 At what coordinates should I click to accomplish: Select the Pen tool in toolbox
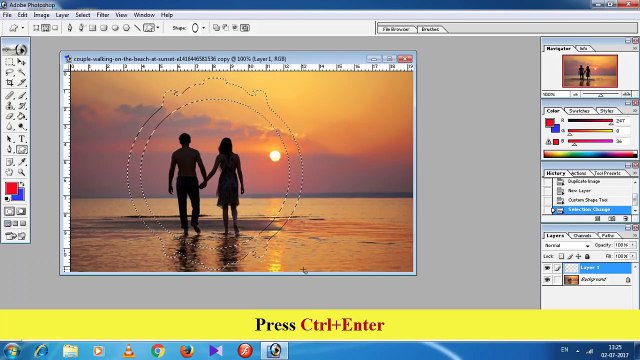pos(9,149)
